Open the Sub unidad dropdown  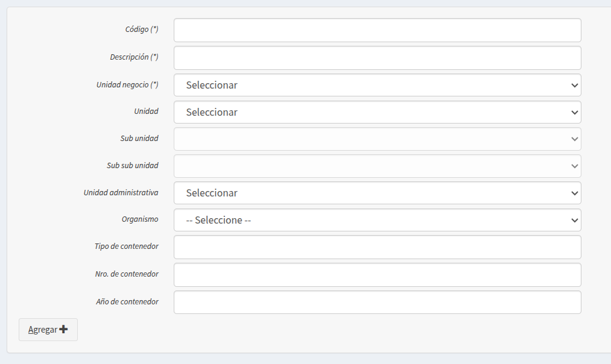pyautogui.click(x=377, y=139)
